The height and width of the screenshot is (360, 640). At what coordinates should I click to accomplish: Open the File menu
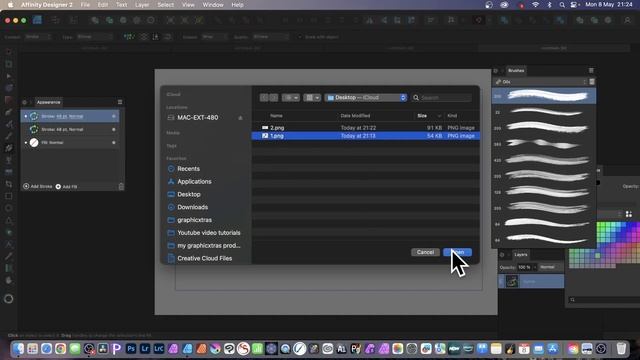pos(85,5)
